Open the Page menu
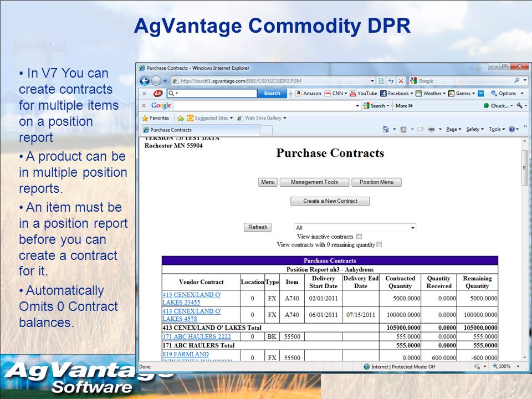Viewport: 532px width, 399px height. point(453,129)
